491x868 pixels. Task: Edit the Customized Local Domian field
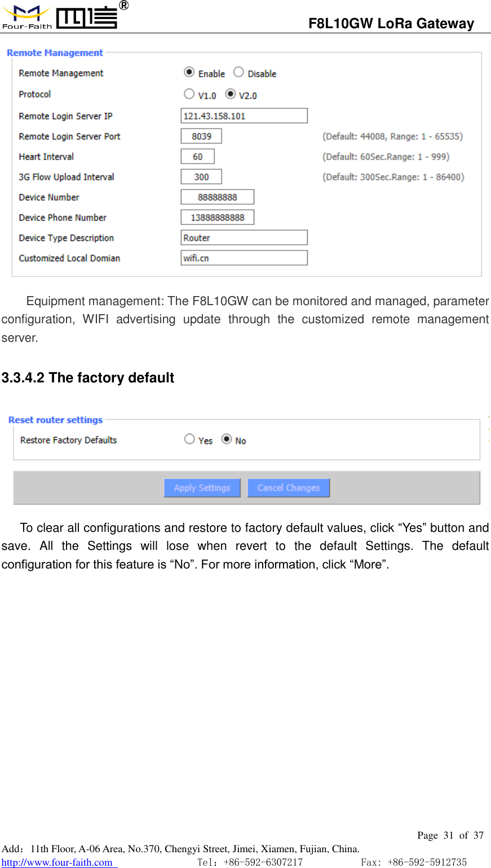click(244, 258)
